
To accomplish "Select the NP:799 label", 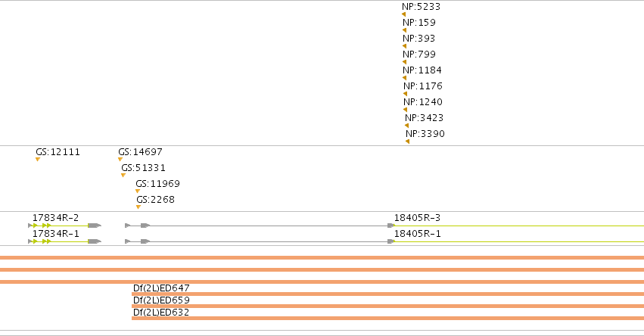I will point(419,54).
